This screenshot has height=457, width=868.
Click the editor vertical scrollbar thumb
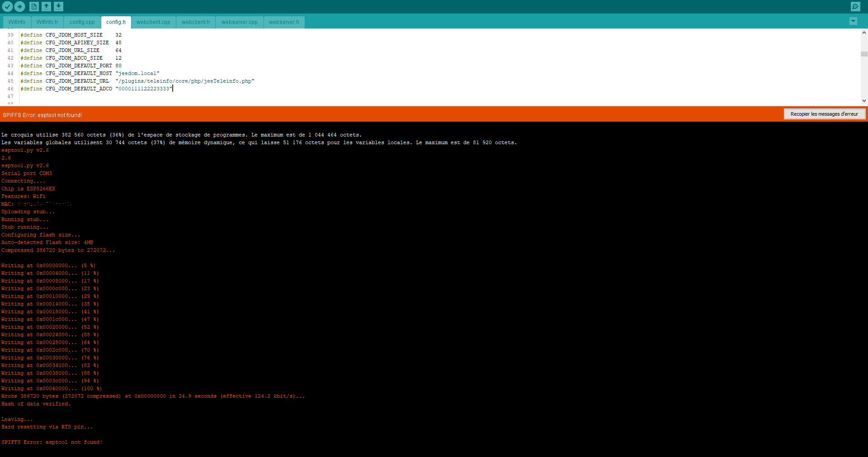(864, 54)
